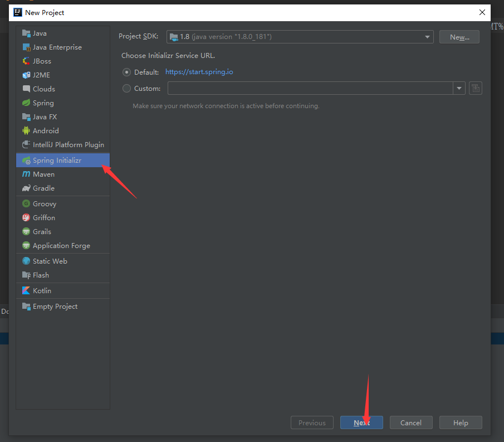Click the 'Project SDK:' label
Viewport: 504px width, 442px height.
(139, 36)
